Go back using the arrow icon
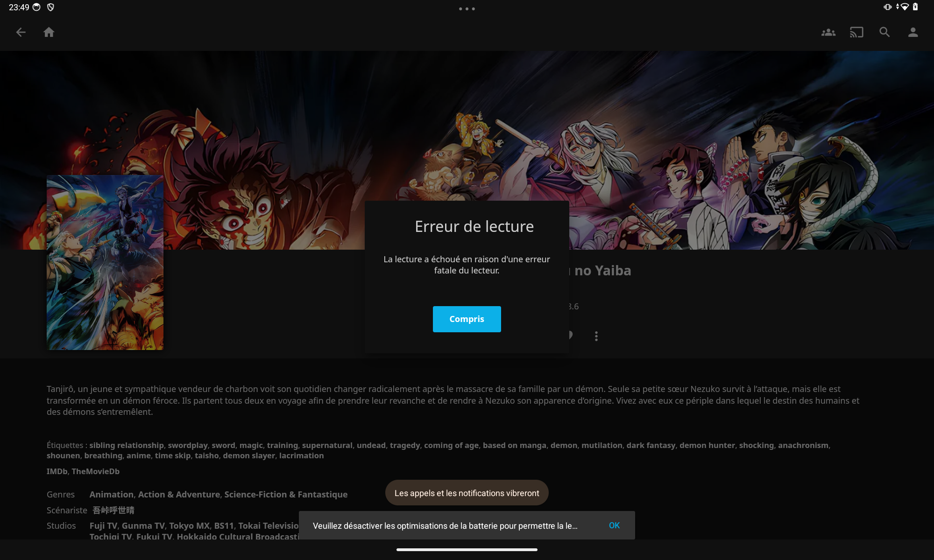Image resolution: width=934 pixels, height=560 pixels. [21, 32]
